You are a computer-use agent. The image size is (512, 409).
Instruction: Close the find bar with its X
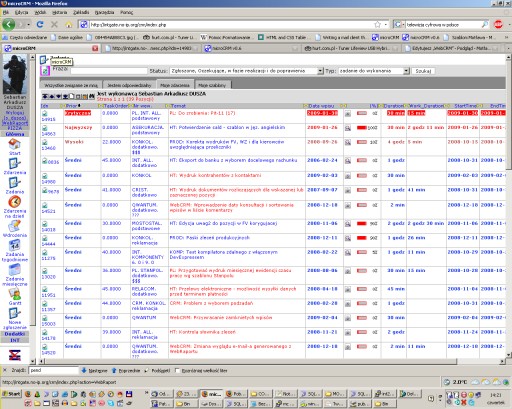point(5,370)
